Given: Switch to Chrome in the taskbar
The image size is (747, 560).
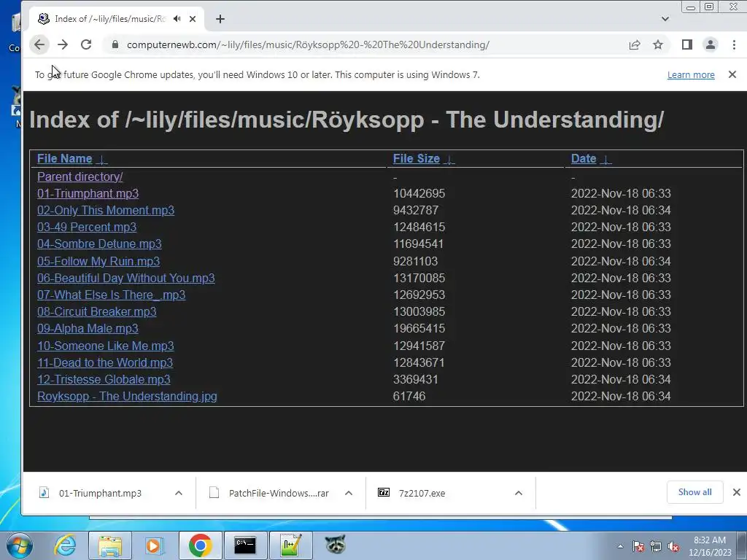Looking at the screenshot, I should (x=200, y=545).
